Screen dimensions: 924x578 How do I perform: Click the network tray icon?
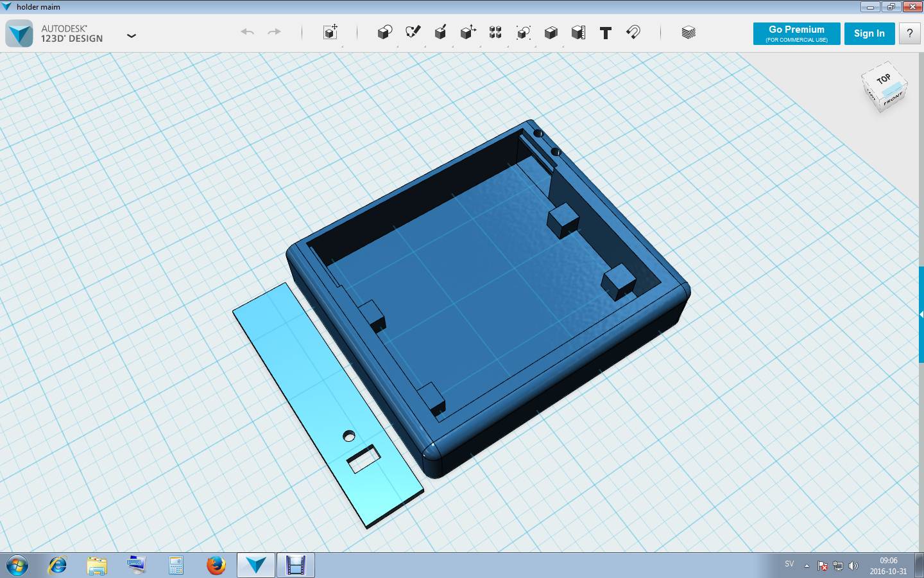pos(838,566)
